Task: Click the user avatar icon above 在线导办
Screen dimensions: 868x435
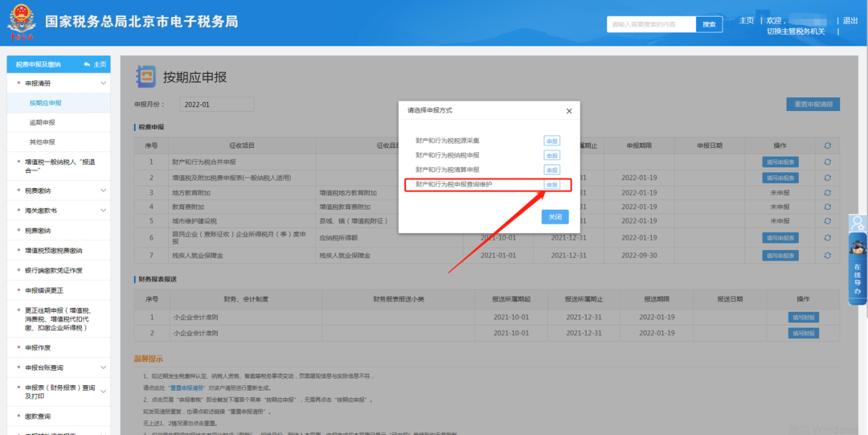Action: 858,224
